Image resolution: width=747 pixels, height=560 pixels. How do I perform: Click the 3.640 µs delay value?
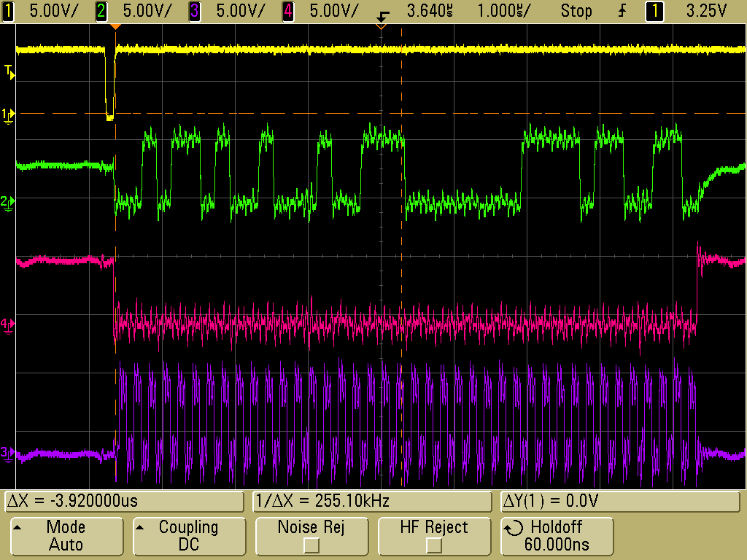click(x=430, y=11)
